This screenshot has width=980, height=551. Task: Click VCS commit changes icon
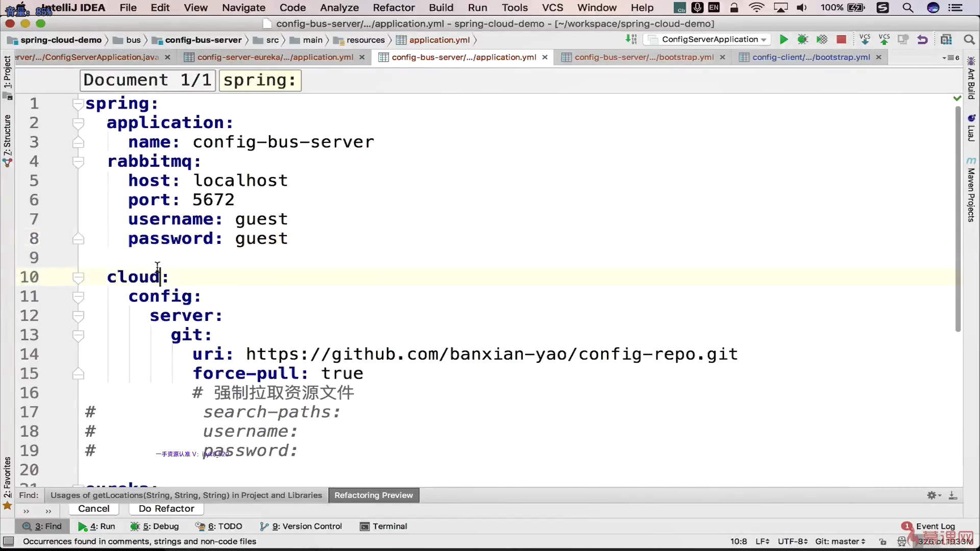coord(884,39)
